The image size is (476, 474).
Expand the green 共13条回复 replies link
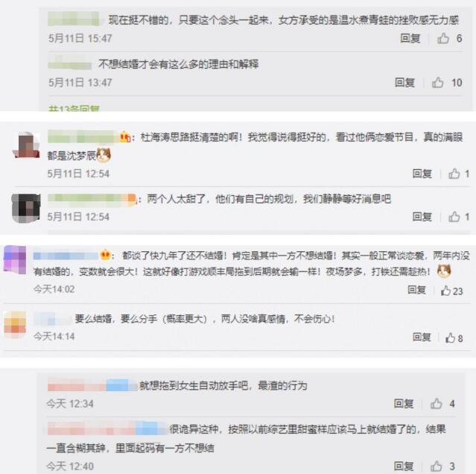point(74,108)
